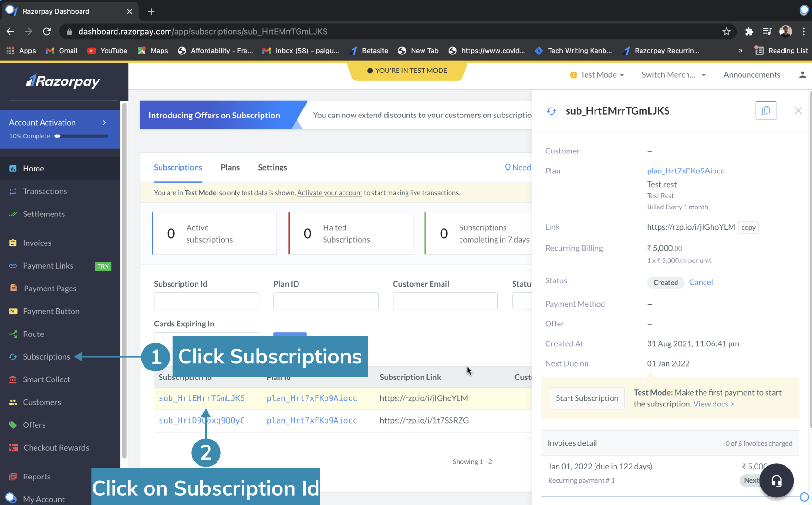The height and width of the screenshot is (505, 812).
Task: Open the Transactions sidebar icon
Action: [x=13, y=191]
